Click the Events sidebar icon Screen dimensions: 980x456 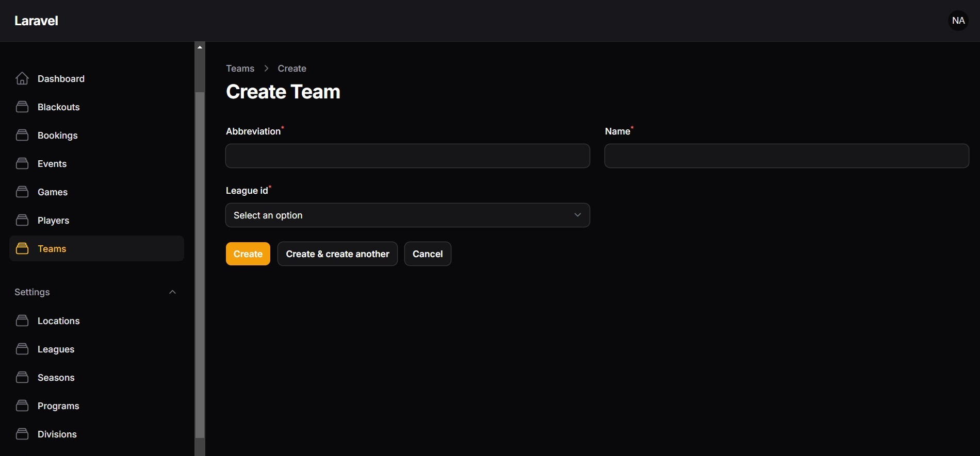[x=22, y=163]
